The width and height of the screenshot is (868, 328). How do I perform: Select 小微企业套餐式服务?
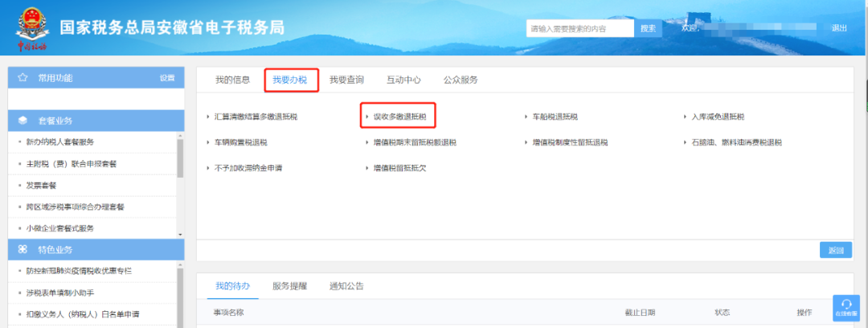pos(59,229)
